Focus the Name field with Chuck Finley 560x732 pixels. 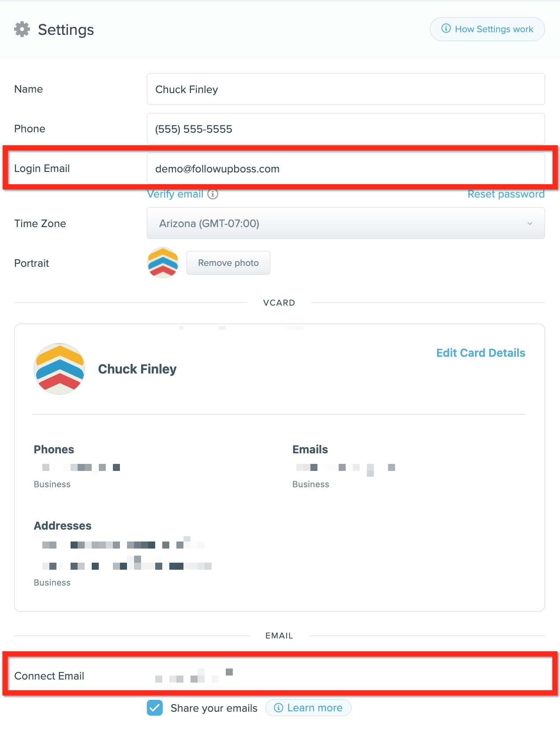point(346,89)
